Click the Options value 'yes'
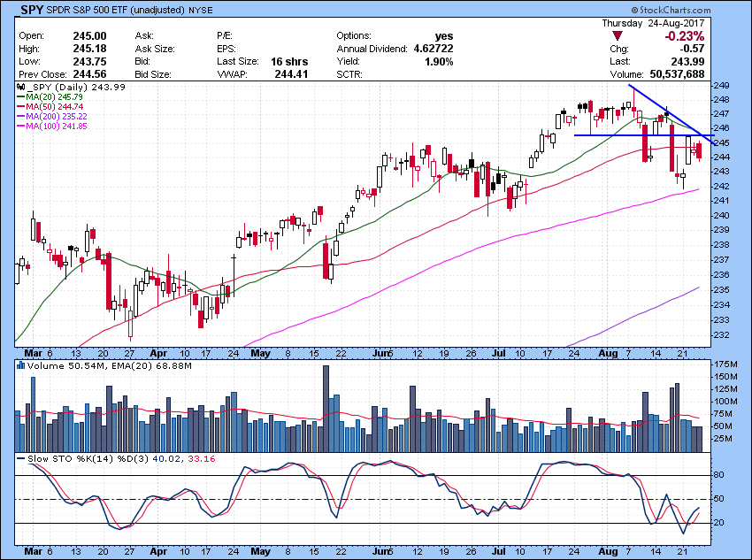The image size is (752, 560). [x=443, y=36]
